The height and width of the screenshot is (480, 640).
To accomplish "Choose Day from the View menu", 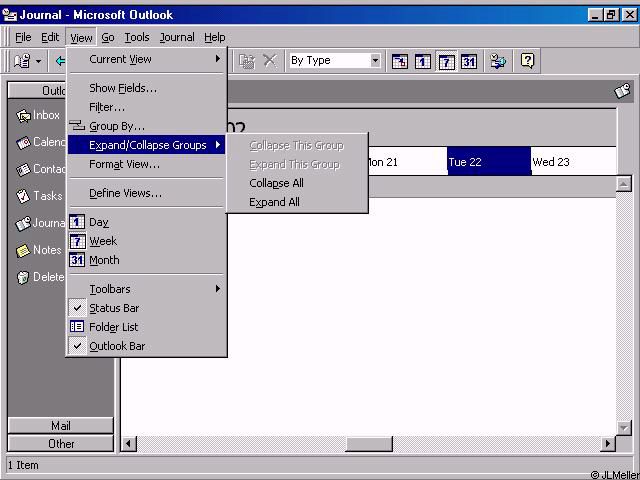I will coord(147,222).
